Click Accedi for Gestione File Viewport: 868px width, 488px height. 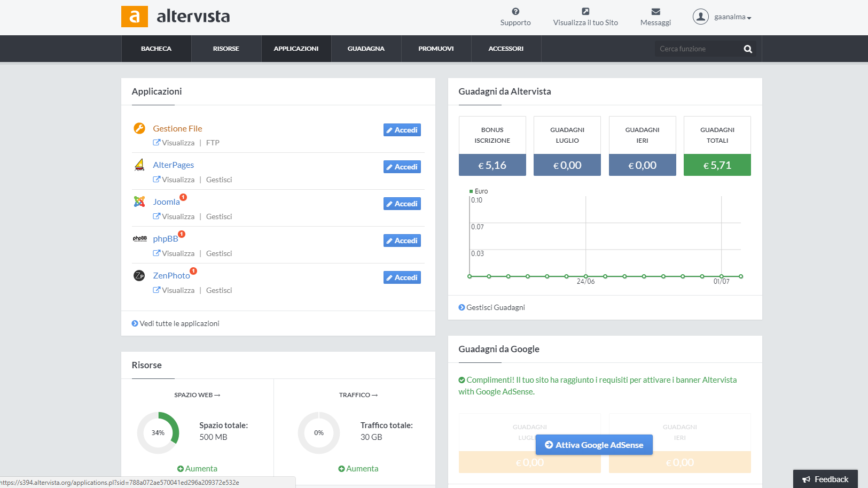(x=402, y=130)
